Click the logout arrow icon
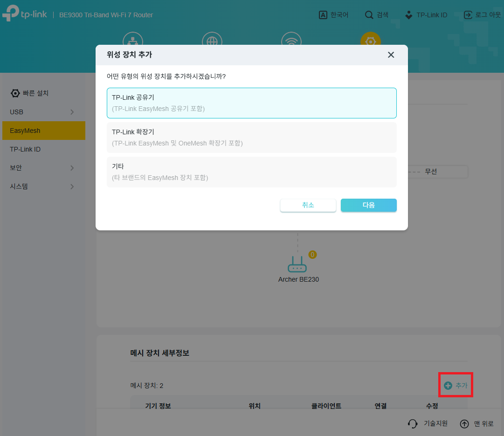 (x=468, y=15)
